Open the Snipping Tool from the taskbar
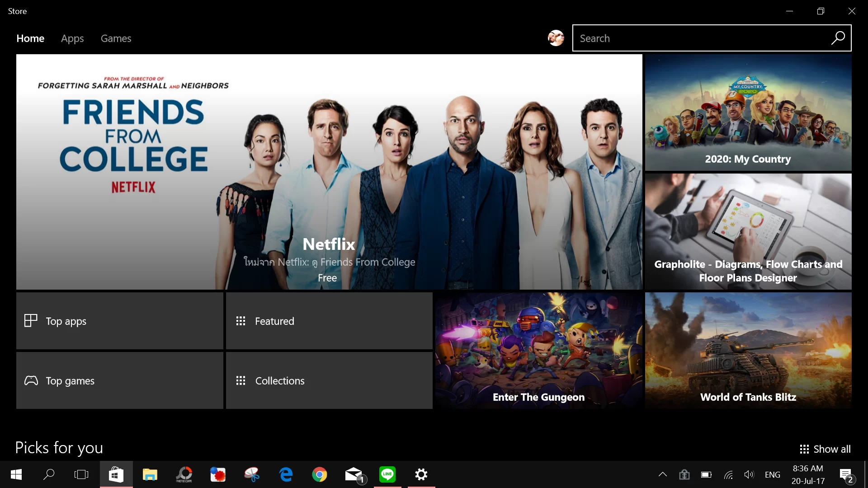Image resolution: width=868 pixels, height=488 pixels. (x=252, y=474)
